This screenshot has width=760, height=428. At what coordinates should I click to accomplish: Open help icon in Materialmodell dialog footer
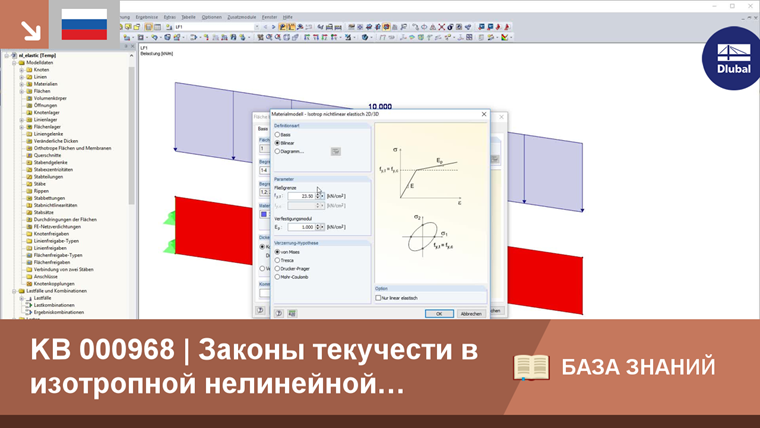(x=279, y=314)
